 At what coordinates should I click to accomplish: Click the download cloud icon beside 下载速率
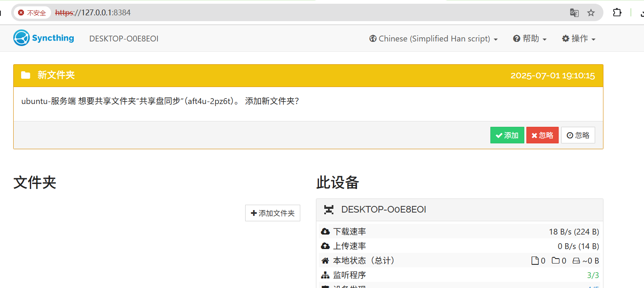click(325, 232)
